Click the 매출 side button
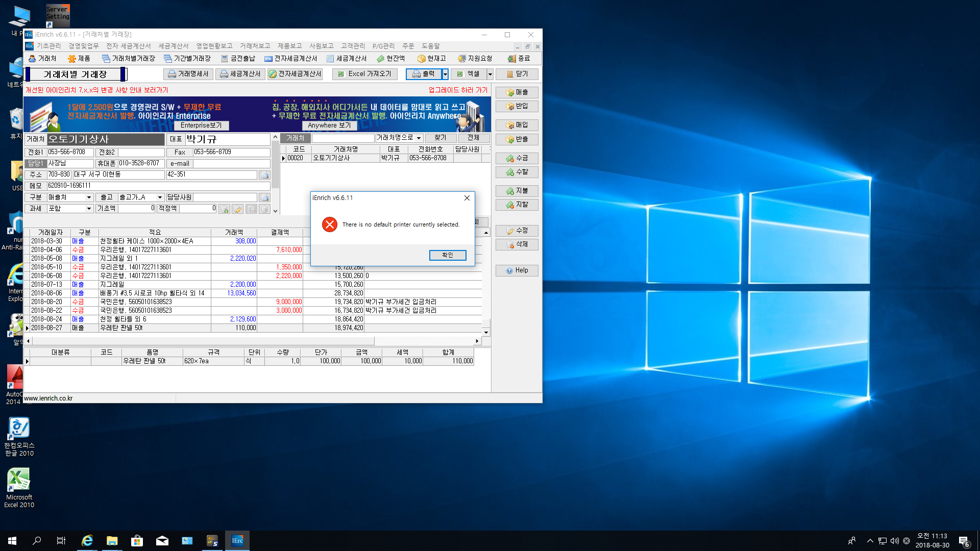The image size is (980, 551). pos(517,92)
